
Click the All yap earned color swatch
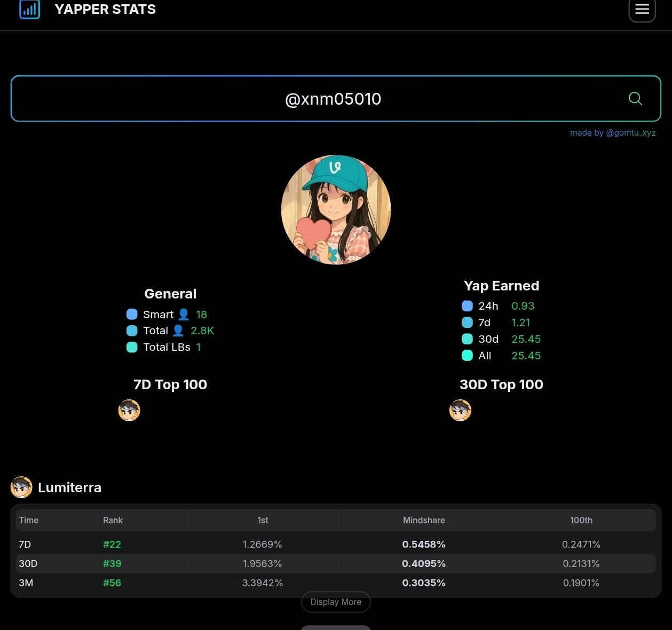467,356
